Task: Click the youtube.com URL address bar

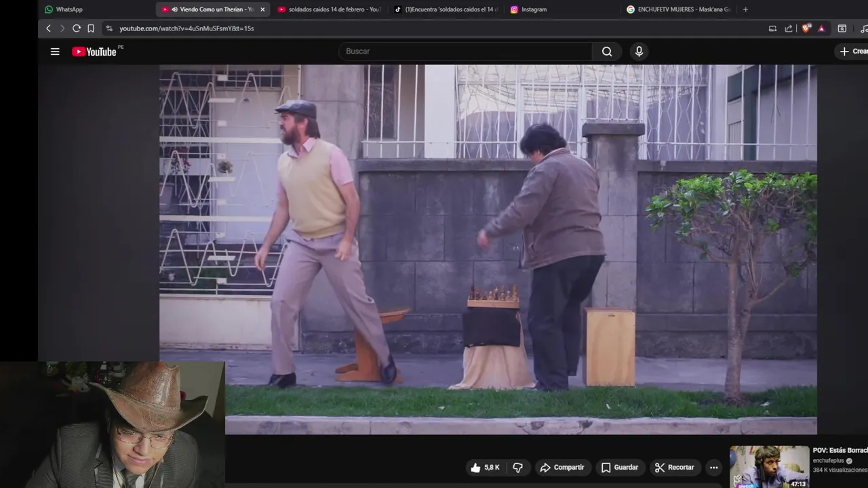Action: 186,28
